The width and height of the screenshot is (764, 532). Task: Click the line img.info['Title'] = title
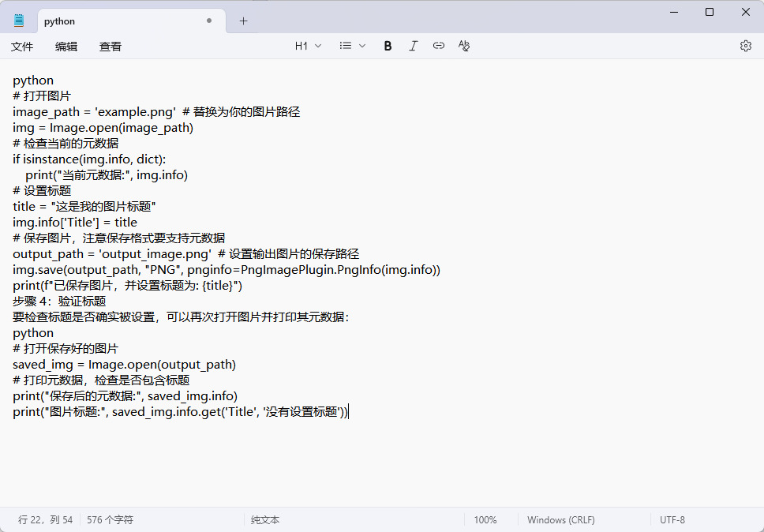(x=75, y=222)
